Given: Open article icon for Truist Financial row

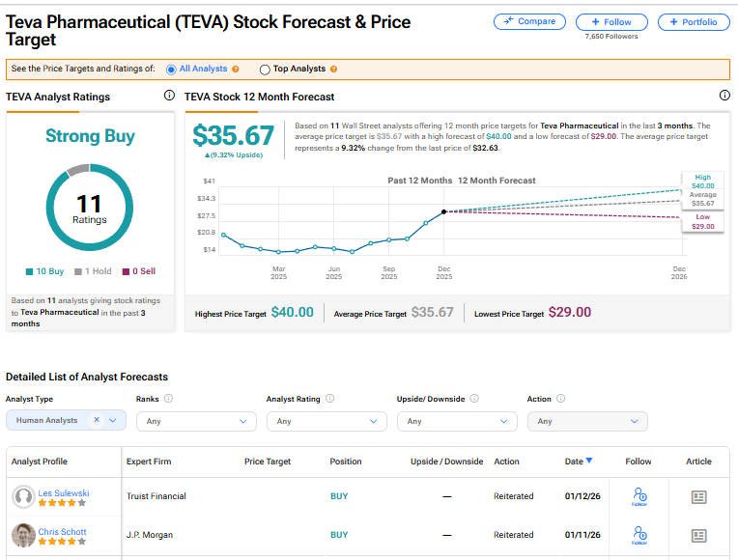Looking at the screenshot, I should [x=699, y=496].
